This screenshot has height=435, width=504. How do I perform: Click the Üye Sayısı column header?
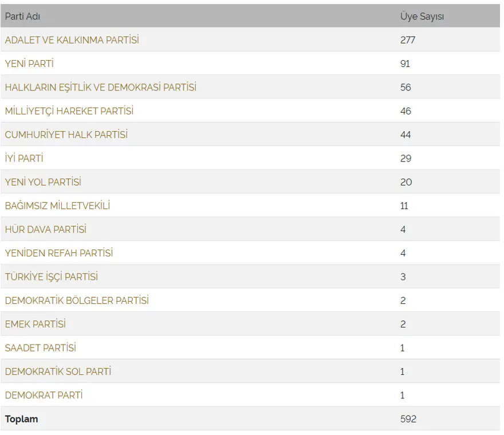pyautogui.click(x=422, y=16)
